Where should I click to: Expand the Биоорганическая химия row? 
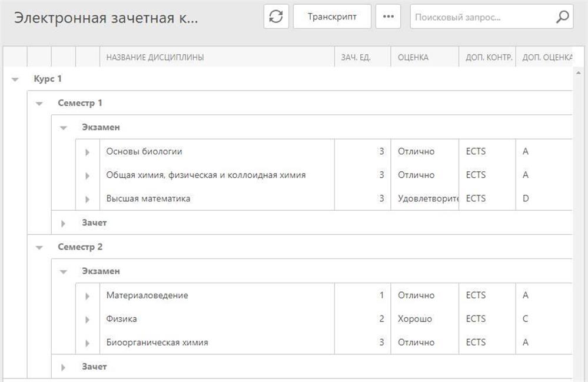87,343
